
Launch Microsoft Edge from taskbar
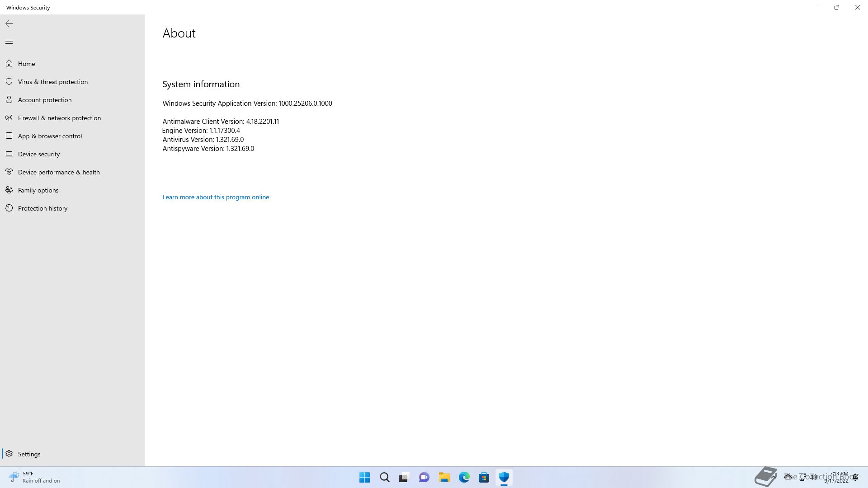[464, 478]
